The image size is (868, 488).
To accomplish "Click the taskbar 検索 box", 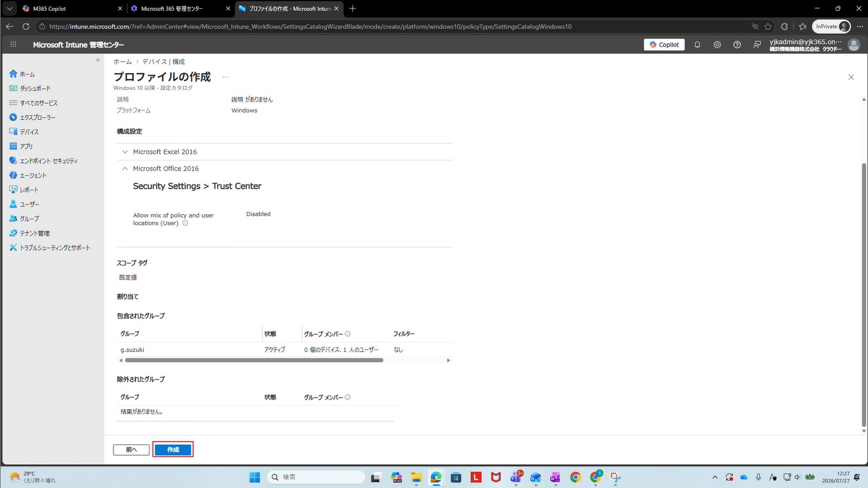I will pyautogui.click(x=315, y=477).
